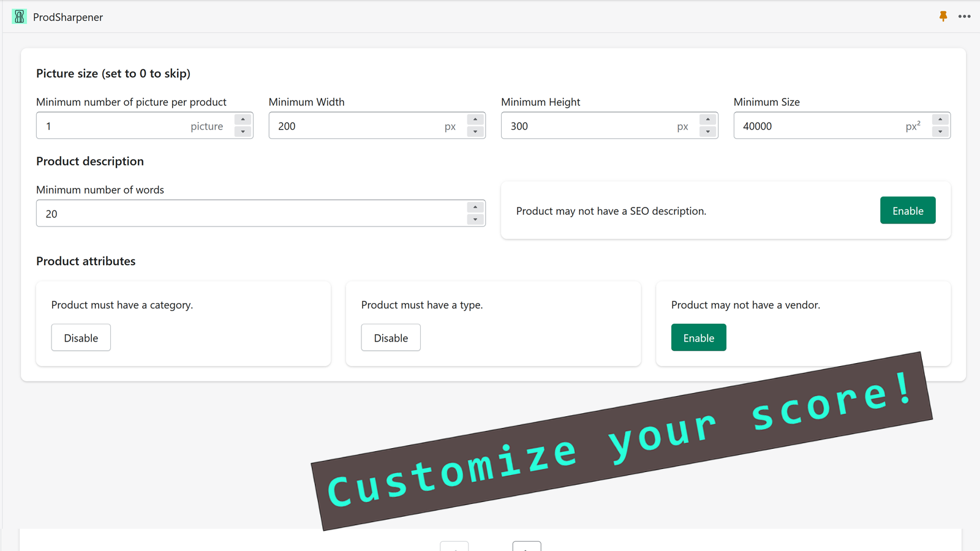Increase Minimum Height value arrow

pyautogui.click(x=708, y=119)
